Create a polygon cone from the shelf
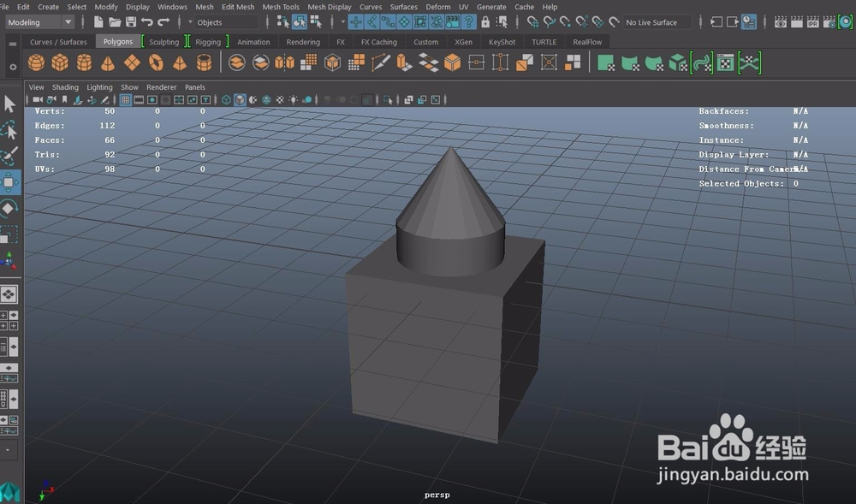This screenshot has width=856, height=504. pos(108,62)
